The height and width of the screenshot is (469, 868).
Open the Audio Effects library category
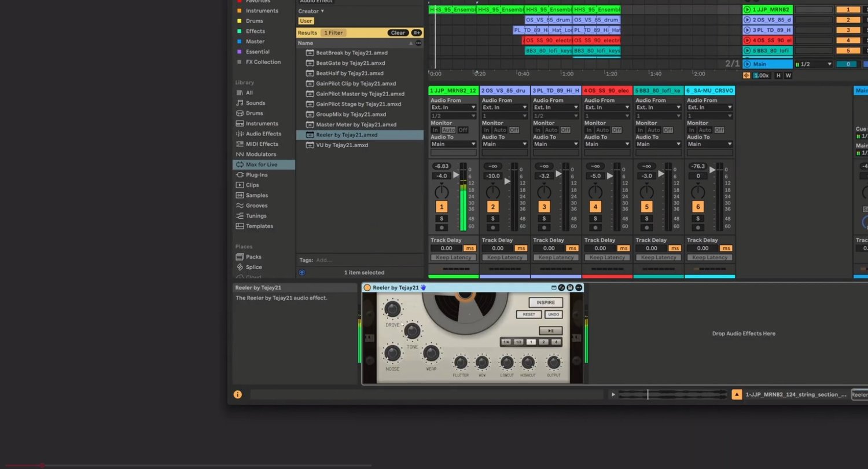coord(263,134)
